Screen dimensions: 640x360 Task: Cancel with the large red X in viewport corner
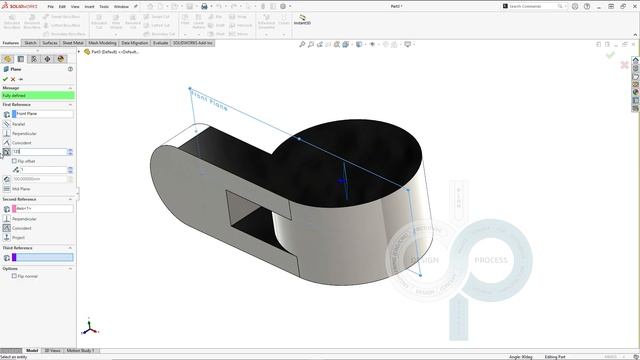(624, 64)
